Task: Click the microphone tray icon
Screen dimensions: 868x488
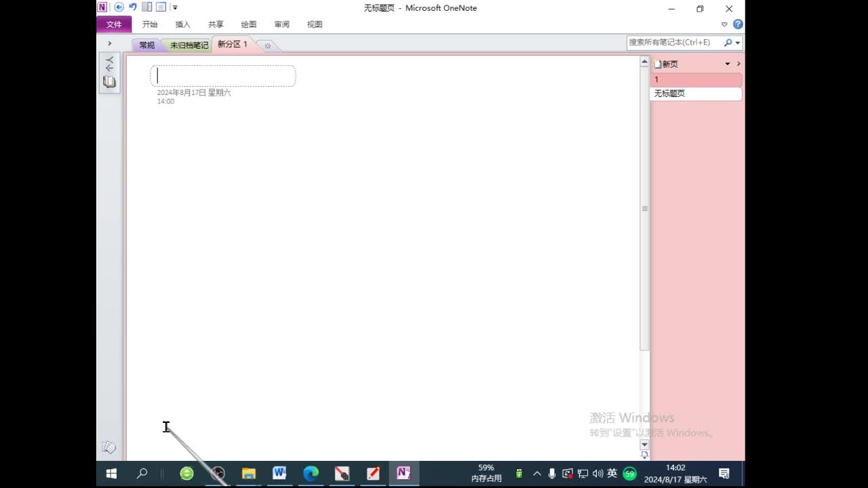Action: point(552,474)
